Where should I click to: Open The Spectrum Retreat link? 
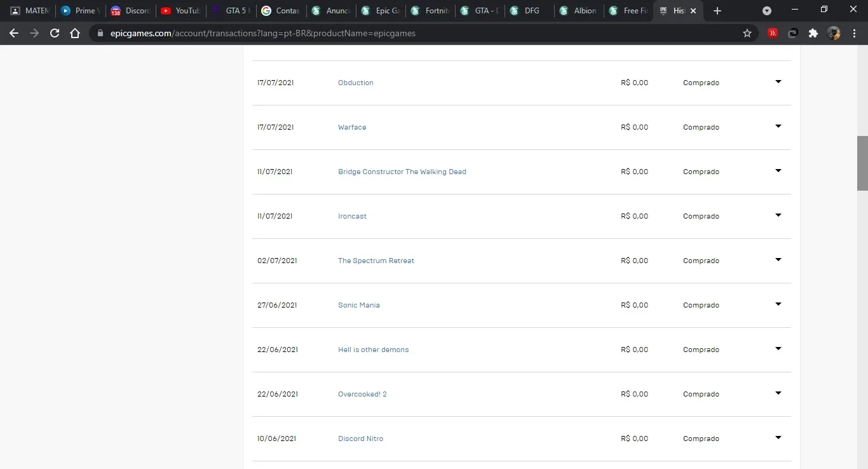coord(376,261)
